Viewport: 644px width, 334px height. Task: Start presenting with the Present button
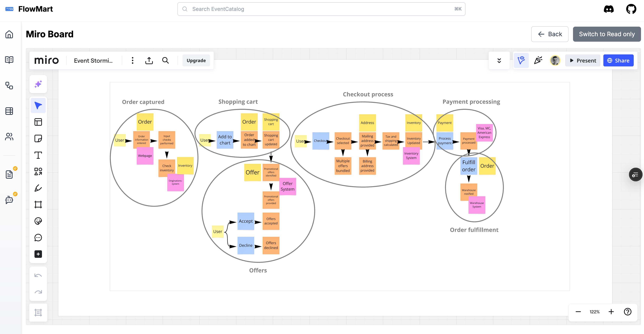point(583,60)
